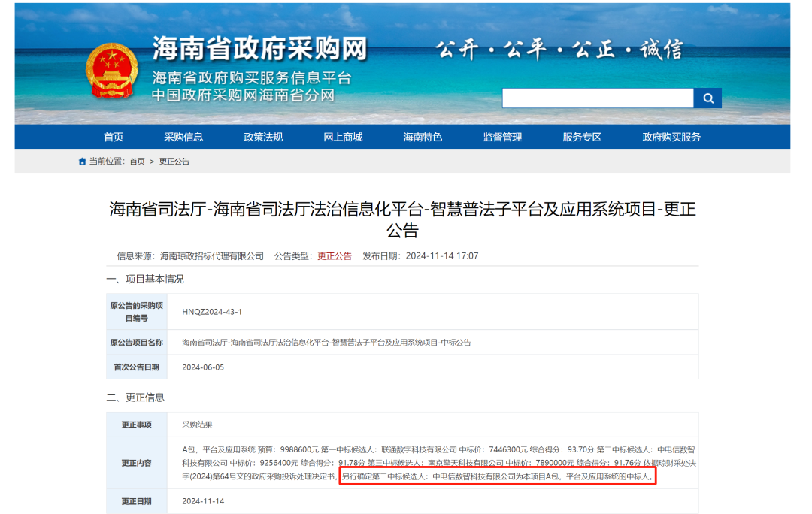This screenshot has width=812, height=514.
Task: Open the 首页 navigation menu item
Action: click(x=114, y=138)
